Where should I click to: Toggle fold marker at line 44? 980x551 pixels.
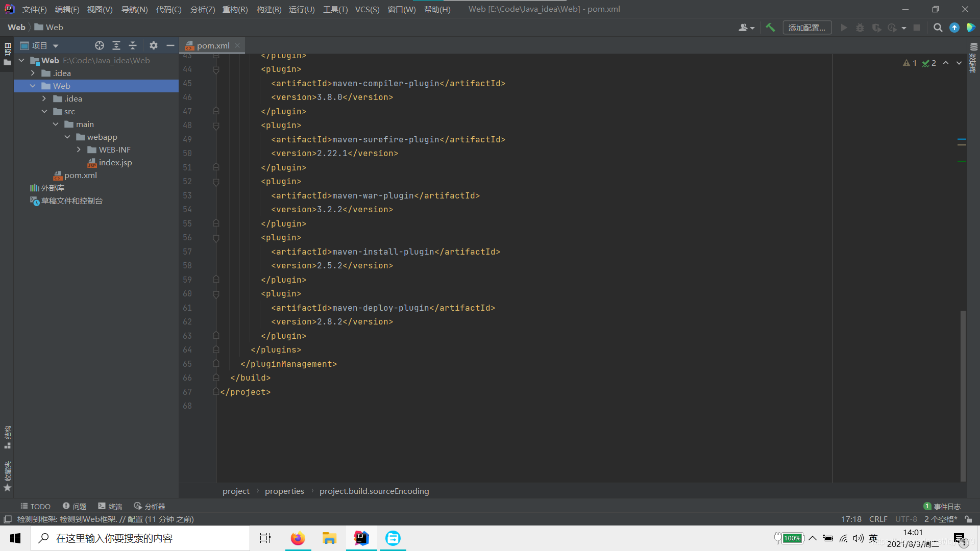click(216, 69)
